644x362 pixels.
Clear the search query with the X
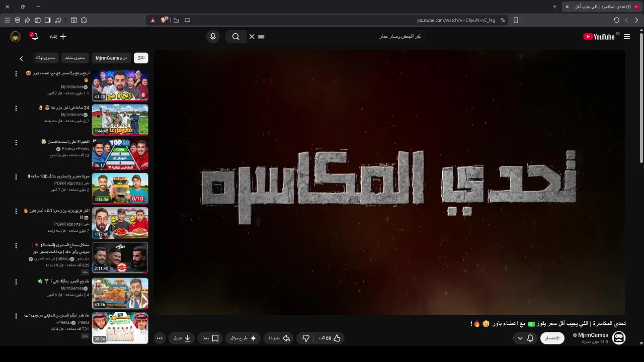point(252,37)
